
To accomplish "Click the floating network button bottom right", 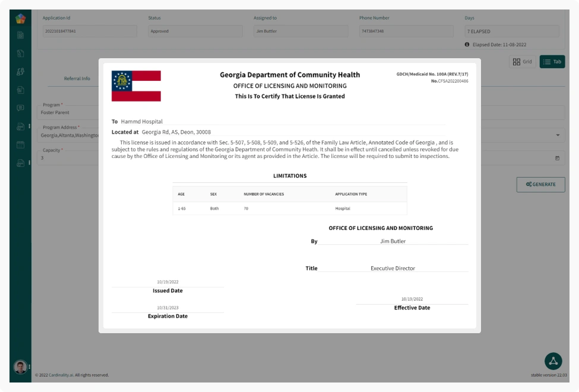I will click(553, 361).
